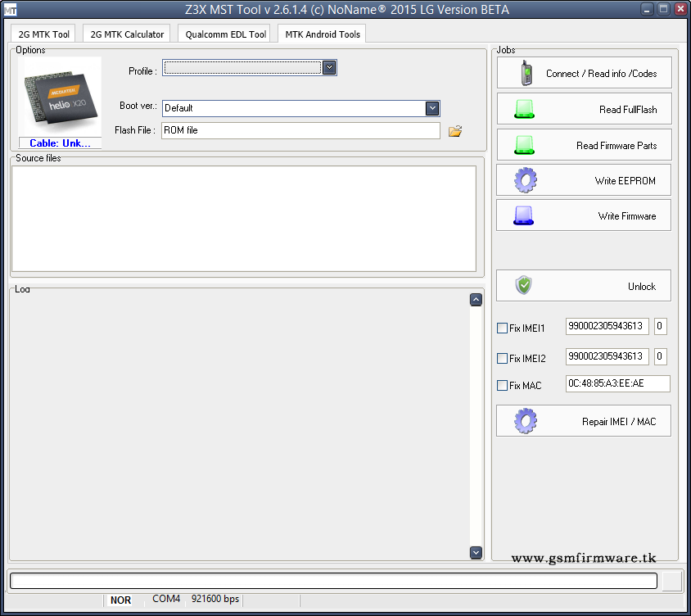Screen dimensions: 691x616
Task: Click the IMEI2 number input field
Action: [x=607, y=356]
